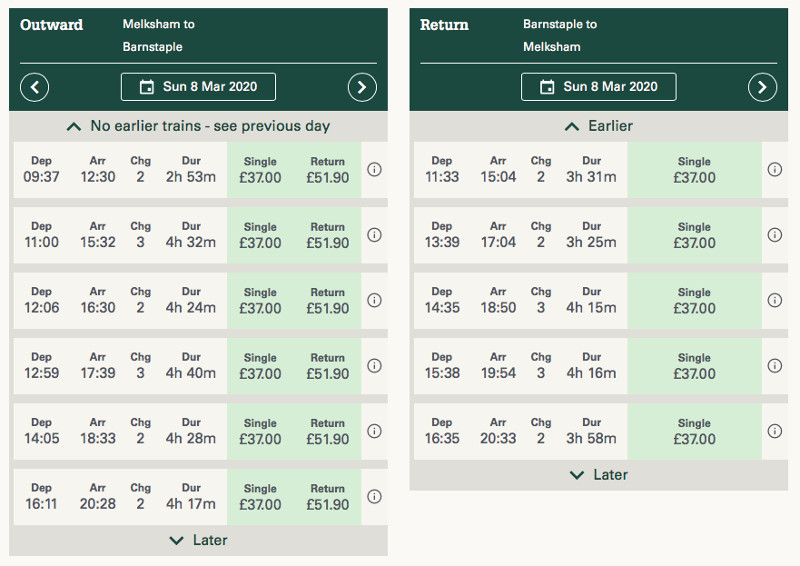Viewport: 800px width, 566px height.
Task: Load later return trains
Action: (598, 475)
